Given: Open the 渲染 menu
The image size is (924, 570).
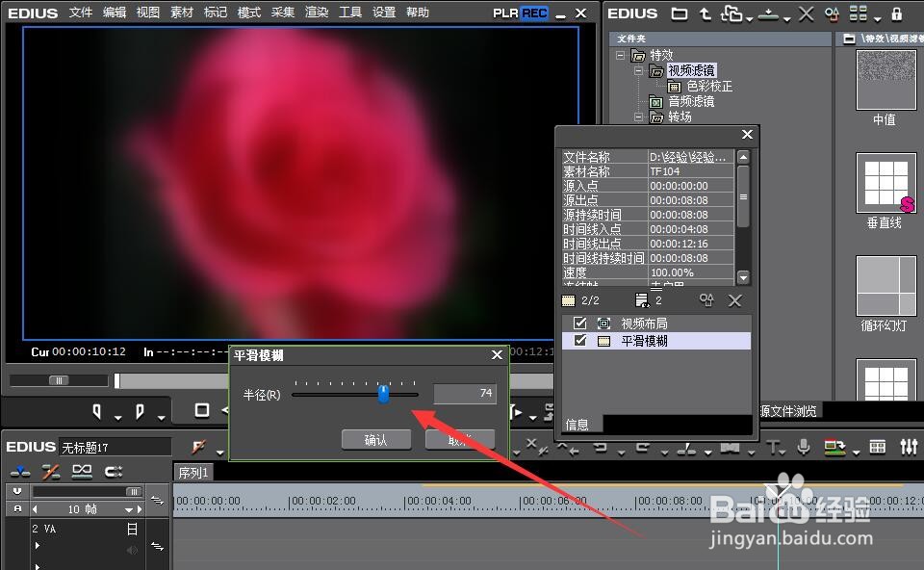Looking at the screenshot, I should 317,13.
